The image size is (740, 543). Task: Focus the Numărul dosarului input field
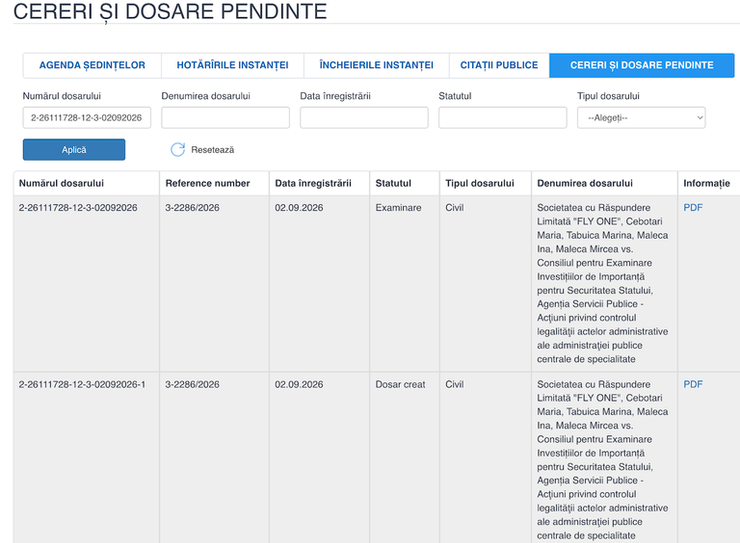tap(87, 117)
